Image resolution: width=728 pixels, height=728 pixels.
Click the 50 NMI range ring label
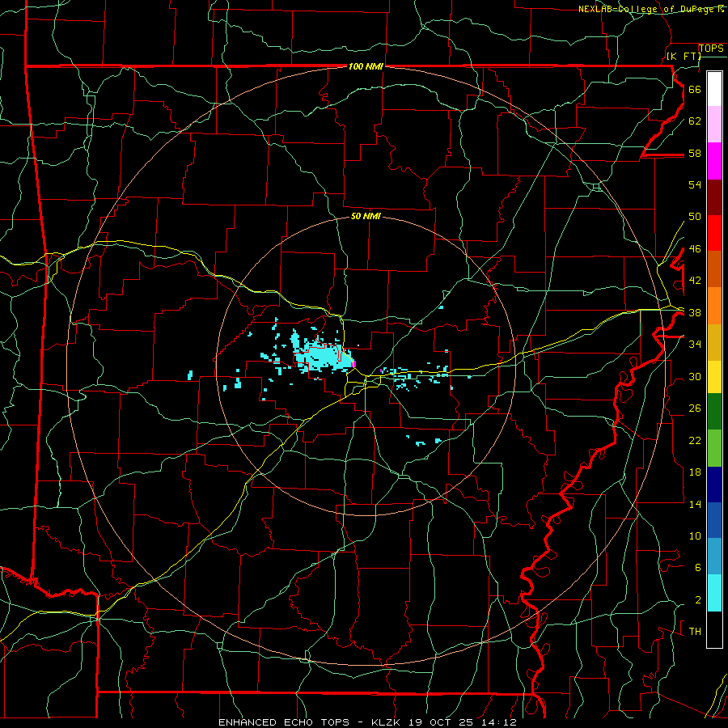(366, 216)
